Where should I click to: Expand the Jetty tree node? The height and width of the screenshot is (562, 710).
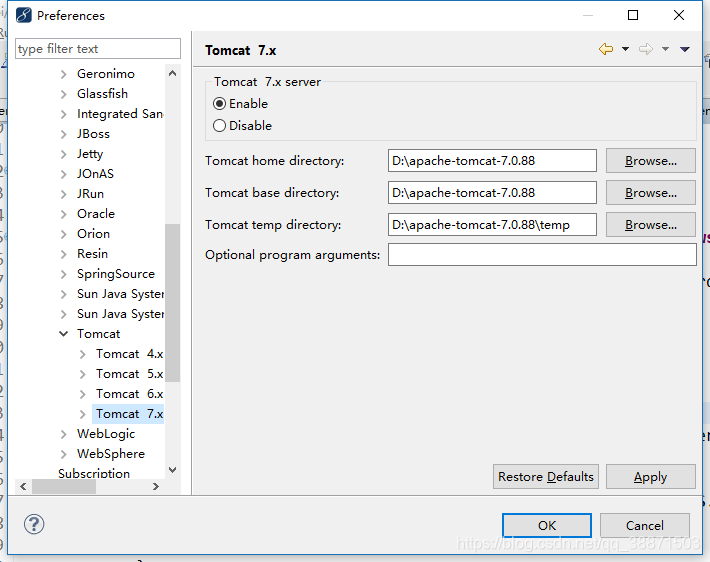64,154
